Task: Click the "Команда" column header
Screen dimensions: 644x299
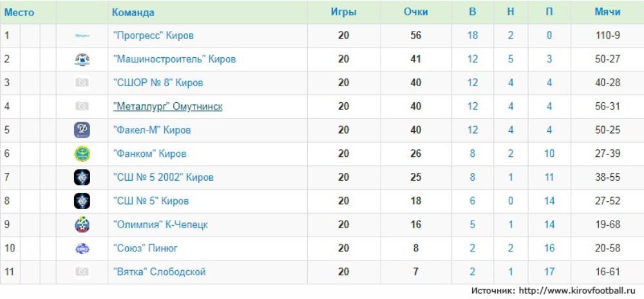Action: [x=133, y=12]
